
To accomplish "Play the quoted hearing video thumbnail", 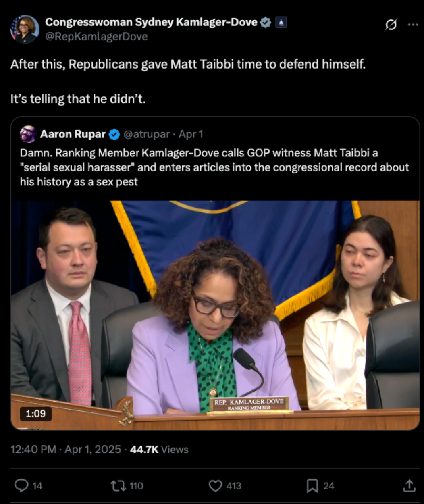I will 215,315.
